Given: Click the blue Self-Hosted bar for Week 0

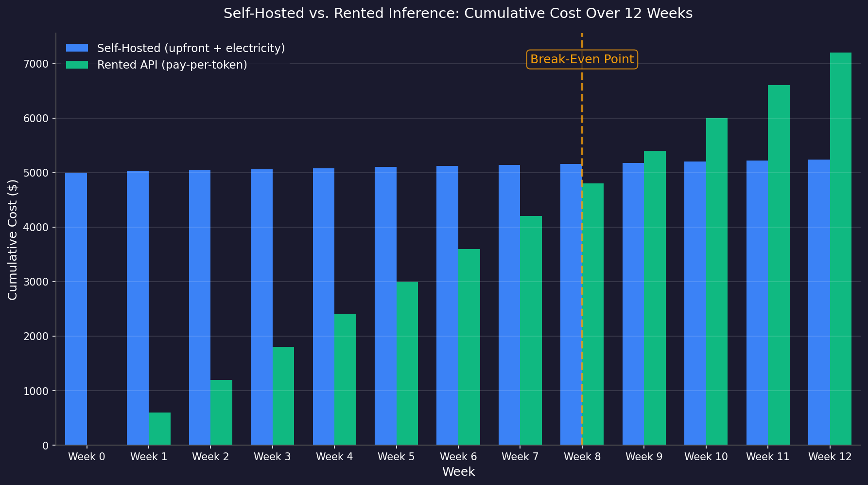Looking at the screenshot, I should click(x=76, y=309).
